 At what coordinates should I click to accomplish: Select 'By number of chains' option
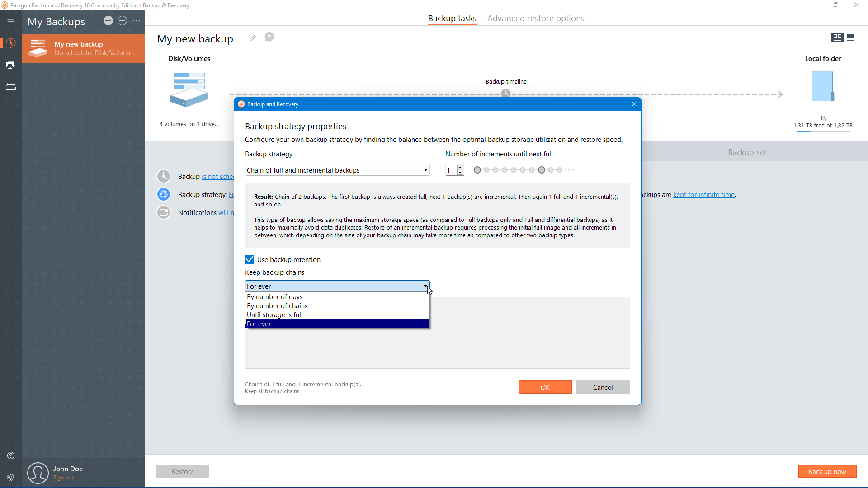point(277,306)
